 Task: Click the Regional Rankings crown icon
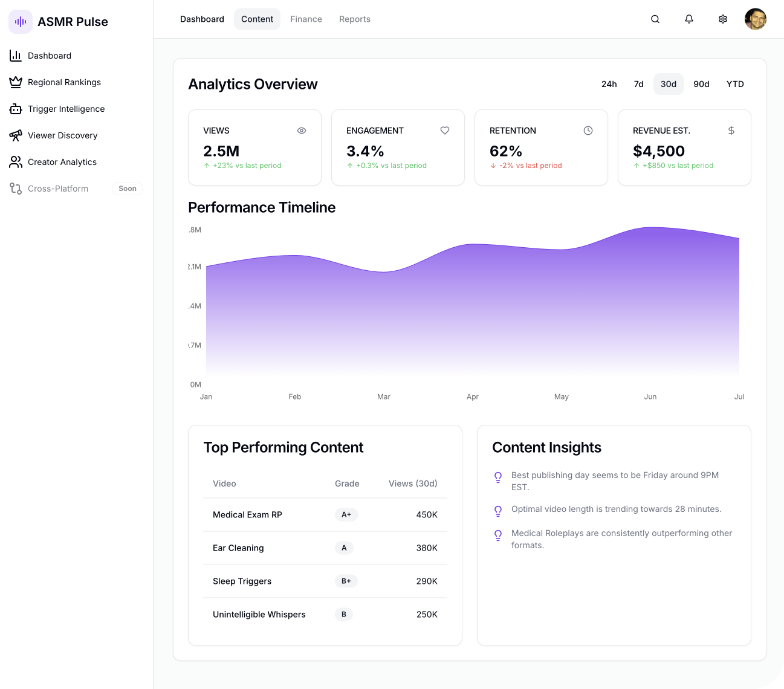(15, 82)
